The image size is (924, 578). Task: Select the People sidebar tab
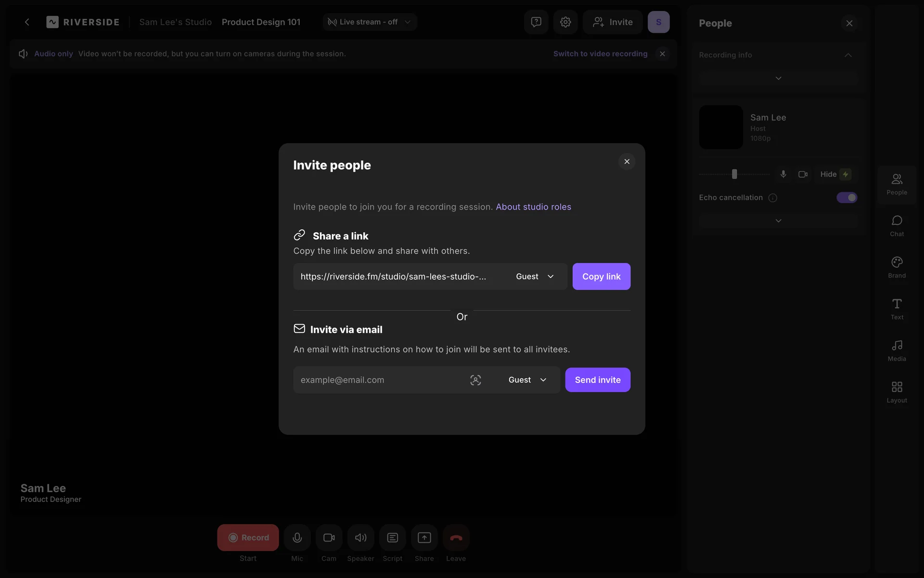click(x=897, y=184)
